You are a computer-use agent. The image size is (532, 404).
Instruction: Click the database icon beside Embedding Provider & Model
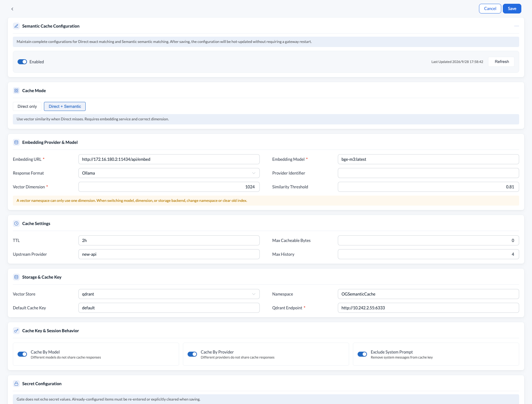tap(16, 142)
